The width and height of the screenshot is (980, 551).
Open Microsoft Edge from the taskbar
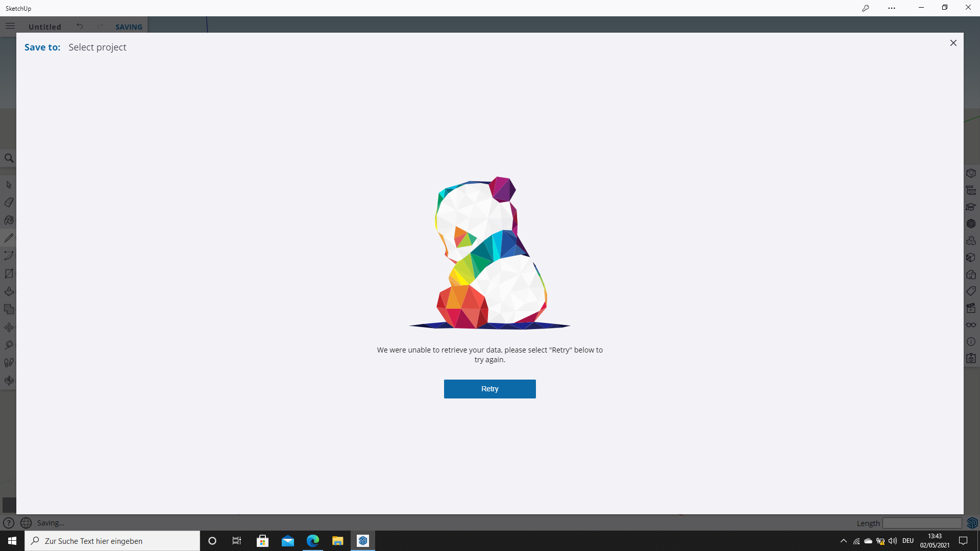312,541
